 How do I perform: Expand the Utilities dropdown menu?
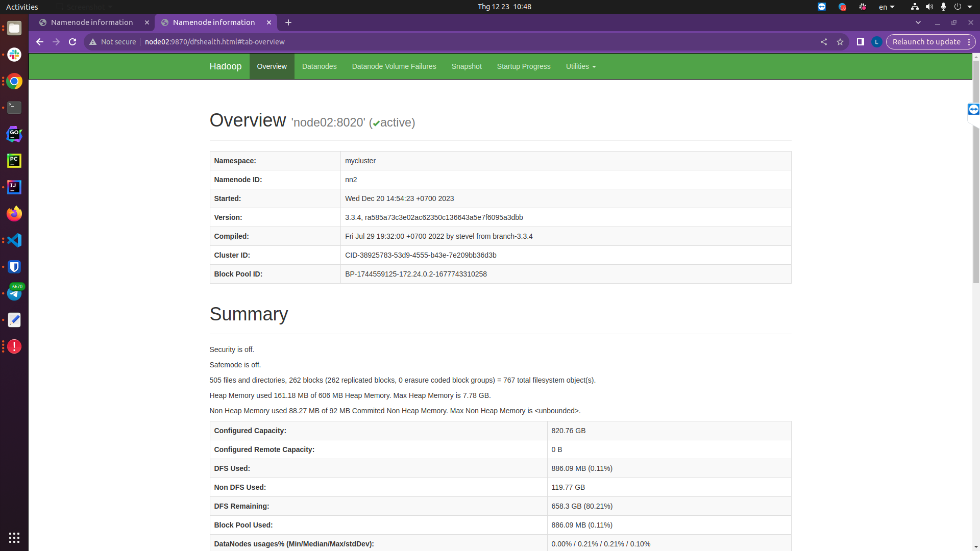[x=581, y=66]
